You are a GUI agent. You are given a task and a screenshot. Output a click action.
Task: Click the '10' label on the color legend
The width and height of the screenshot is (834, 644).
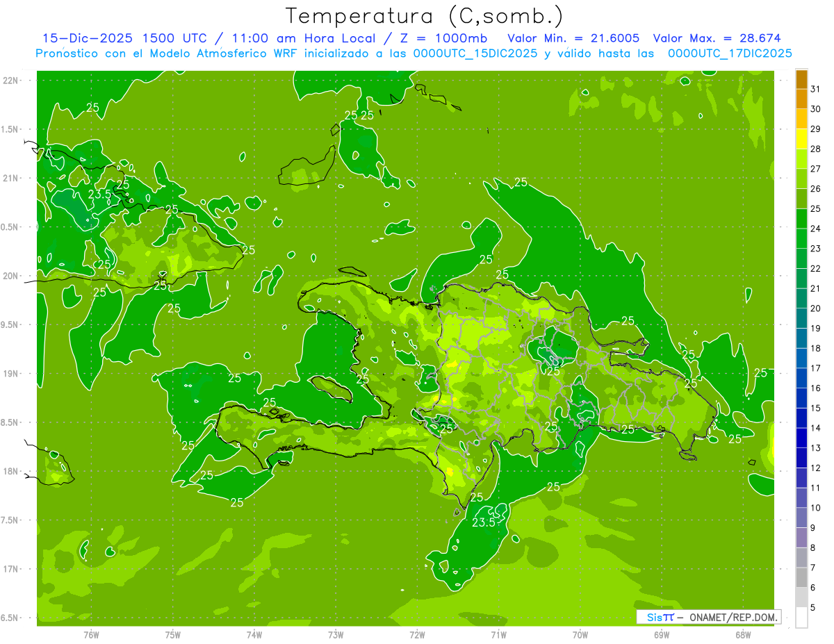(815, 508)
